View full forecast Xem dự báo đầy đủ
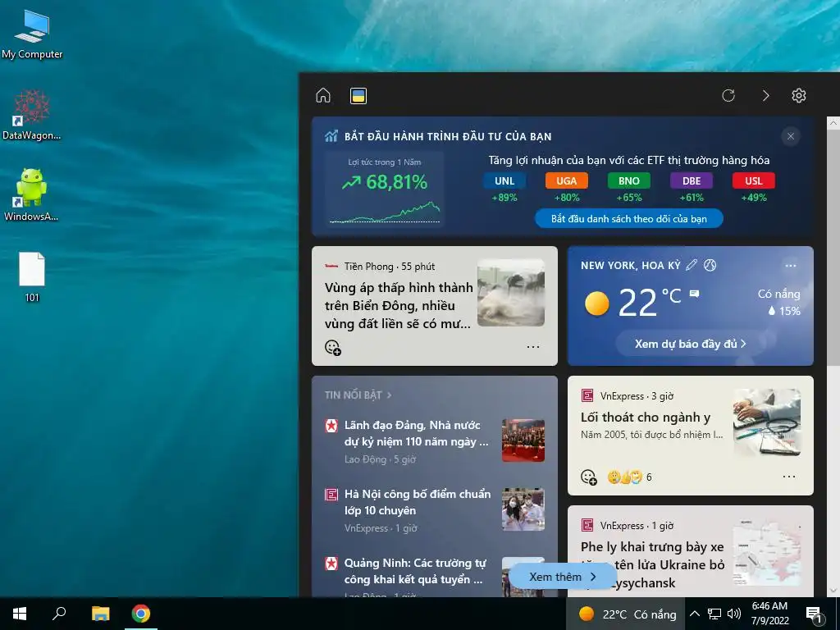 tap(690, 344)
